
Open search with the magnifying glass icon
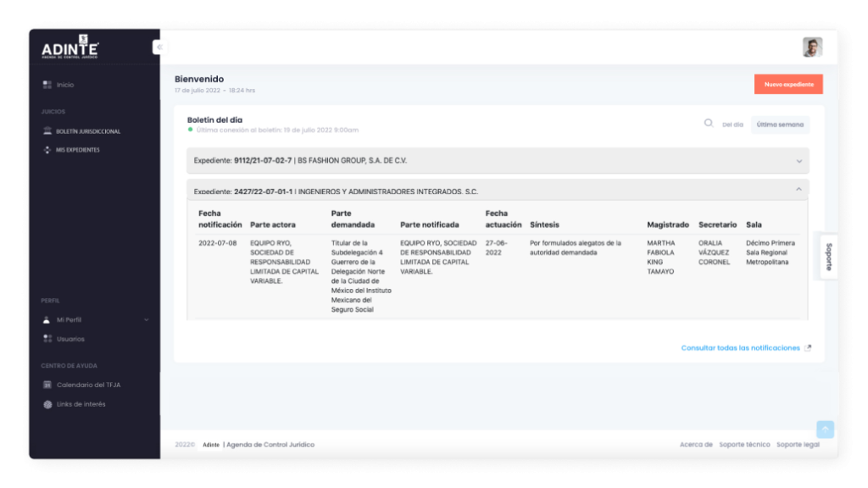point(709,124)
